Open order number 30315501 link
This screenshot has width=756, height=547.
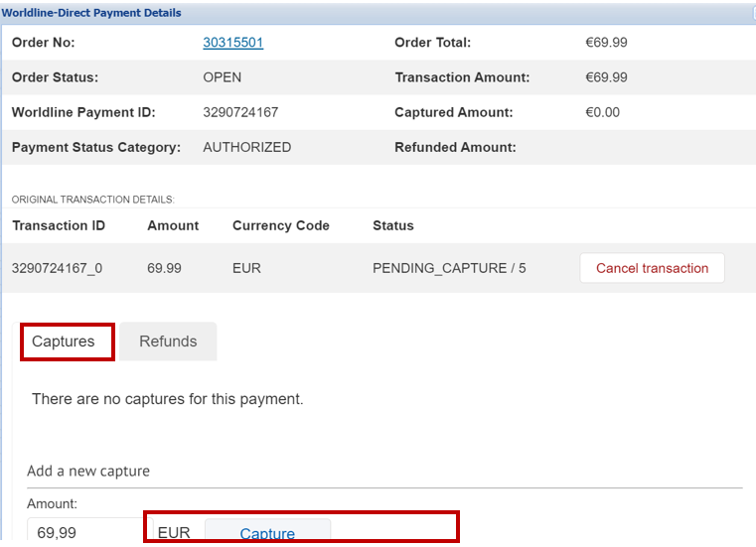pos(232,43)
